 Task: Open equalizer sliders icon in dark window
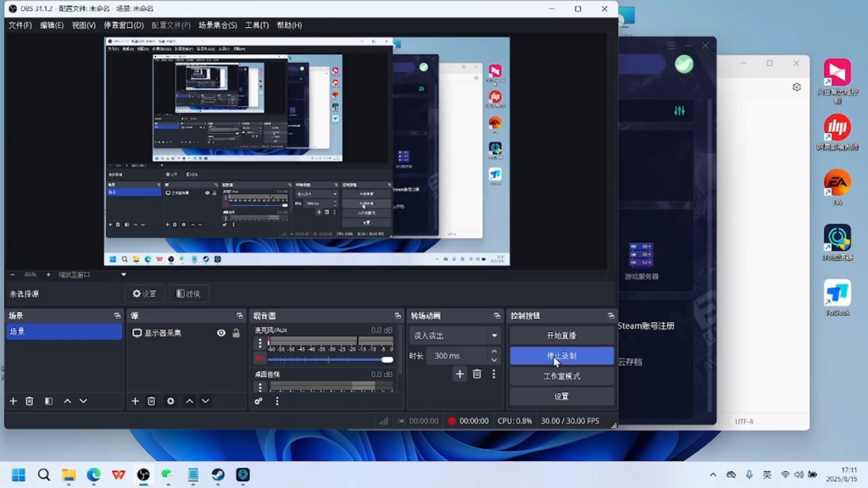point(679,111)
